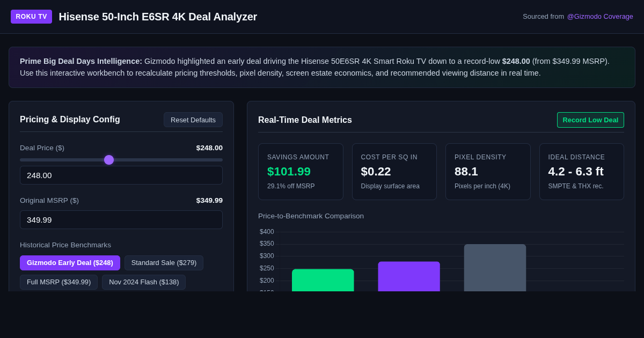Click the purple bar in the chart
This screenshot has width=644, height=338.
(x=409, y=276)
